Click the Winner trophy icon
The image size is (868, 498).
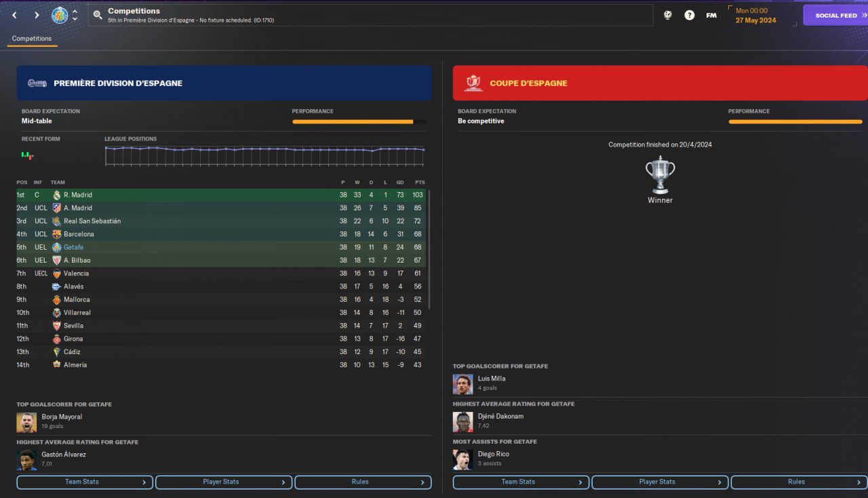660,175
